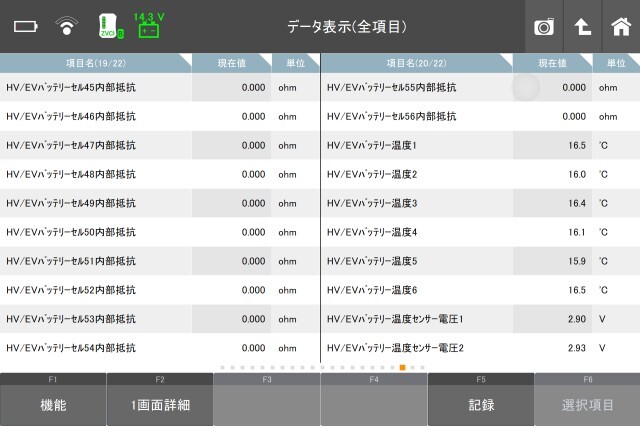The width and height of the screenshot is (640, 426).
Task: Select HV/EVバッテリー温度4 item
Action: (x=480, y=232)
